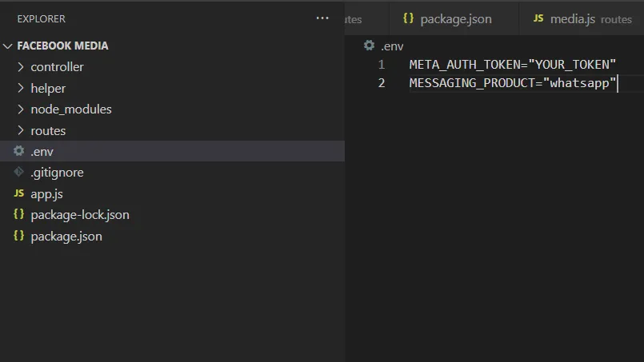
Task: Place cursor in META_AUTH_TOKEN line
Action: coord(512,64)
